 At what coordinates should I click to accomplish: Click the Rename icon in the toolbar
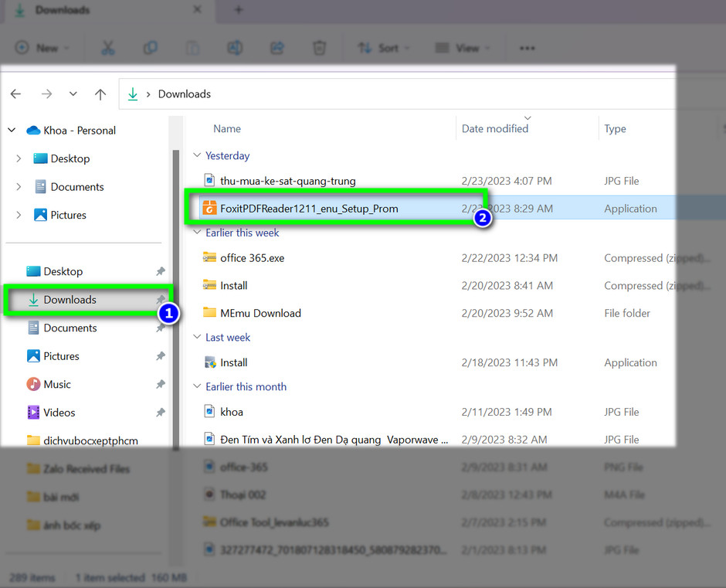point(235,48)
